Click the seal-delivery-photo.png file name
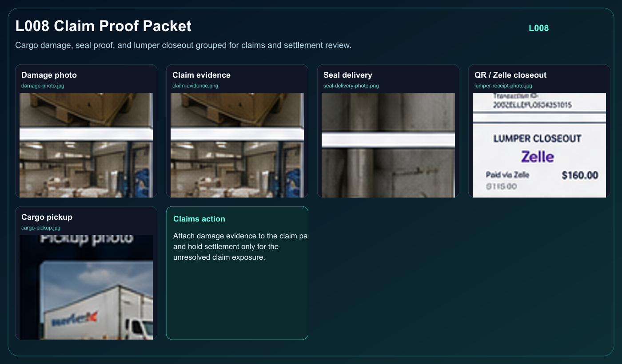622x364 pixels. pos(351,86)
